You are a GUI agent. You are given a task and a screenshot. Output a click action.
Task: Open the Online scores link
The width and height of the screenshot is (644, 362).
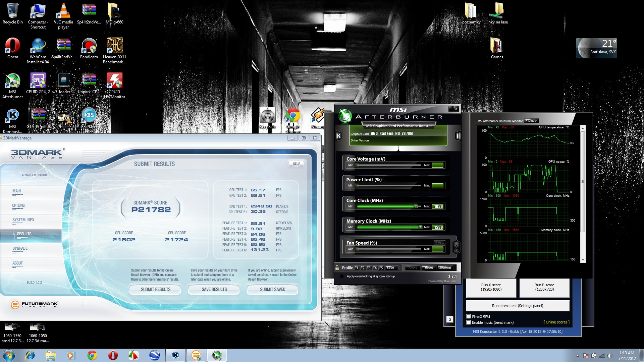point(556,322)
